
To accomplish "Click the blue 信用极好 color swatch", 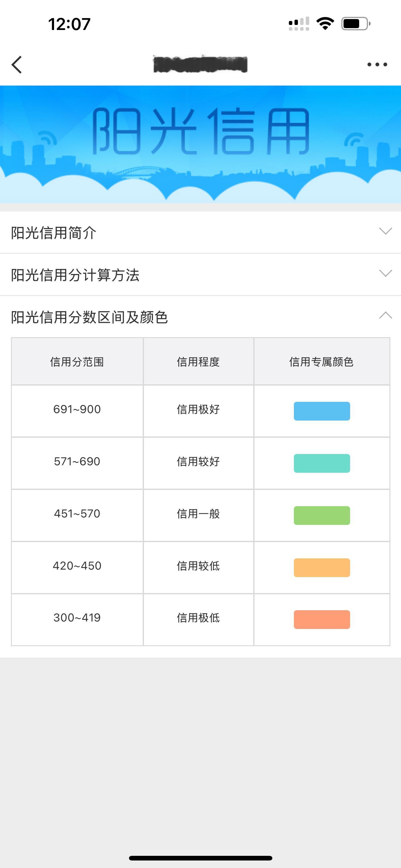I will click(x=322, y=411).
